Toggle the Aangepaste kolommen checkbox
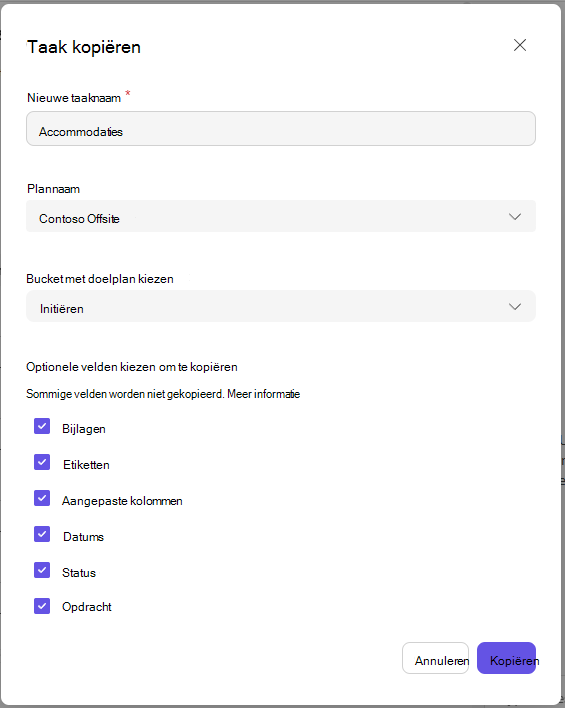 (x=42, y=498)
